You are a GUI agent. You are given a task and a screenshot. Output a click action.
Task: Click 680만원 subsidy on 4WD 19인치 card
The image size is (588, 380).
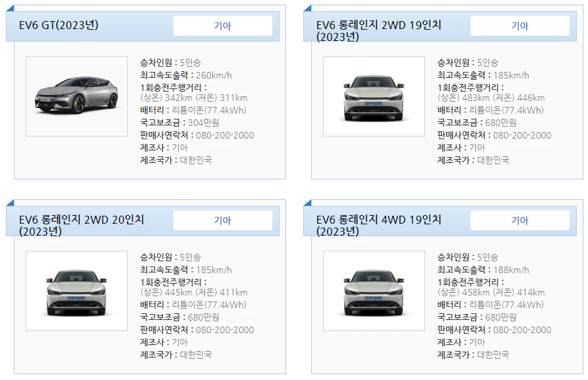click(x=501, y=317)
